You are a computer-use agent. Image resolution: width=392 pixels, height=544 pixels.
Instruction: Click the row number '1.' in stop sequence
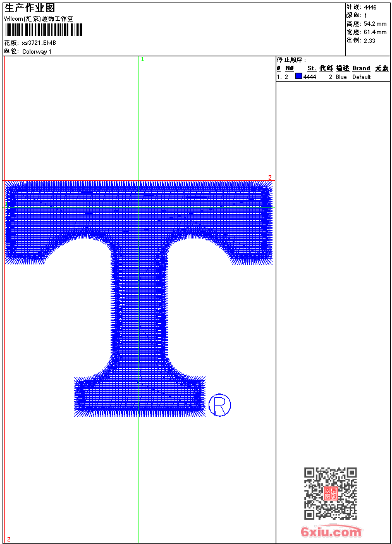(x=279, y=77)
